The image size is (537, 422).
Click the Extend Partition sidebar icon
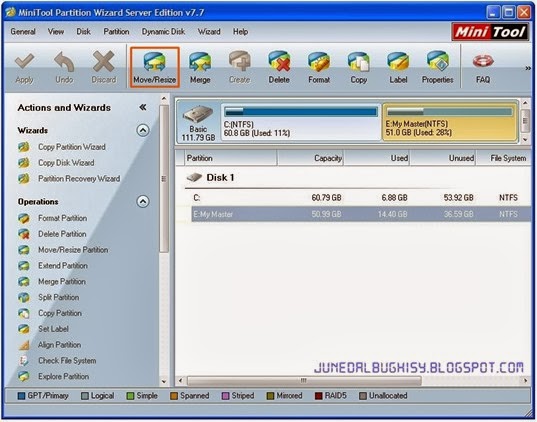[24, 266]
